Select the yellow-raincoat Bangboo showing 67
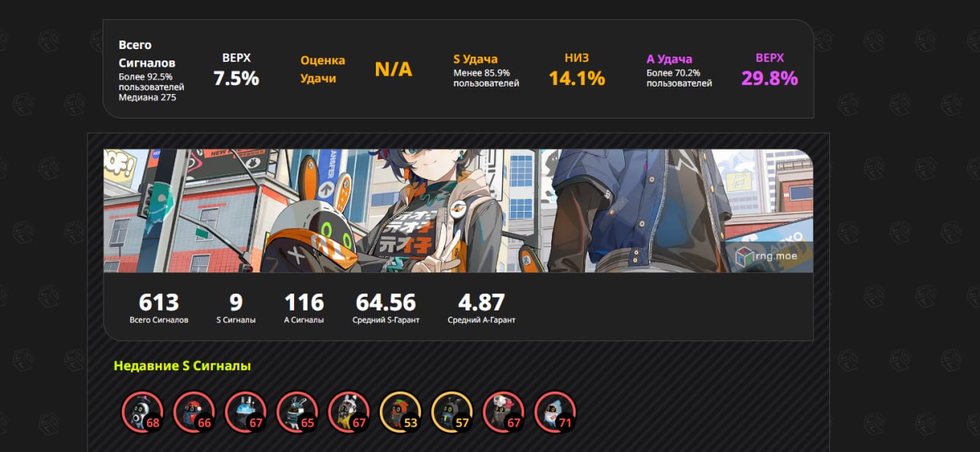The width and height of the screenshot is (980, 452). tap(349, 412)
